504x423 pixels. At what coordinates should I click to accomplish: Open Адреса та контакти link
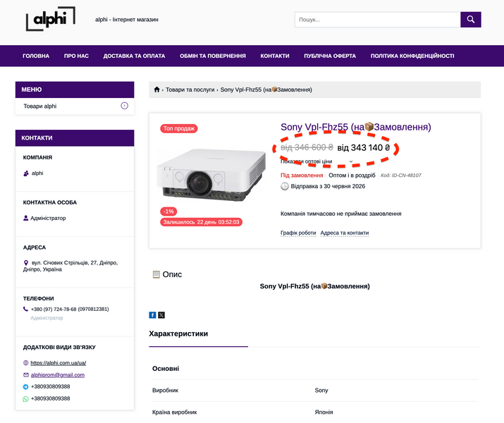pos(345,233)
